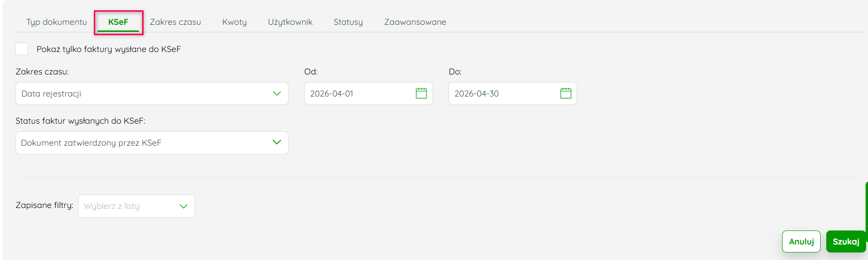Open the Statusy tab
Screen dimensions: 868x260
348,22
